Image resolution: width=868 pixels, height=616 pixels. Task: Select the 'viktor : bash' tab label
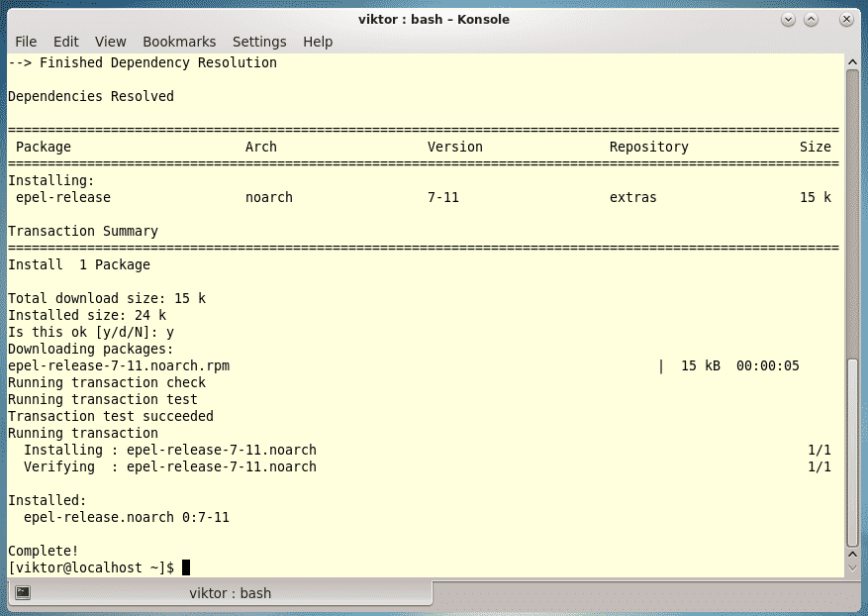(x=230, y=593)
